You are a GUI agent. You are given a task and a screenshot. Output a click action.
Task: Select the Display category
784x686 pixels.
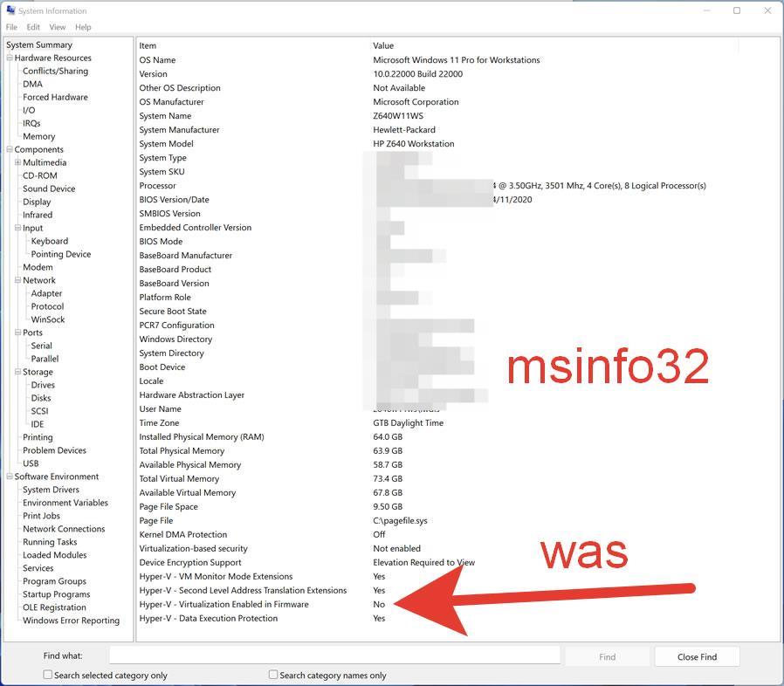tap(37, 202)
